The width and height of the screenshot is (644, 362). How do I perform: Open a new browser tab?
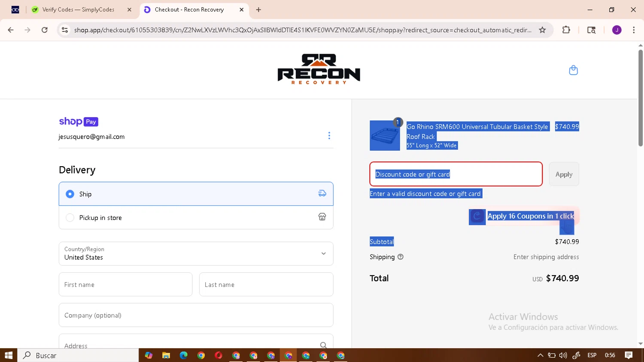258,9
